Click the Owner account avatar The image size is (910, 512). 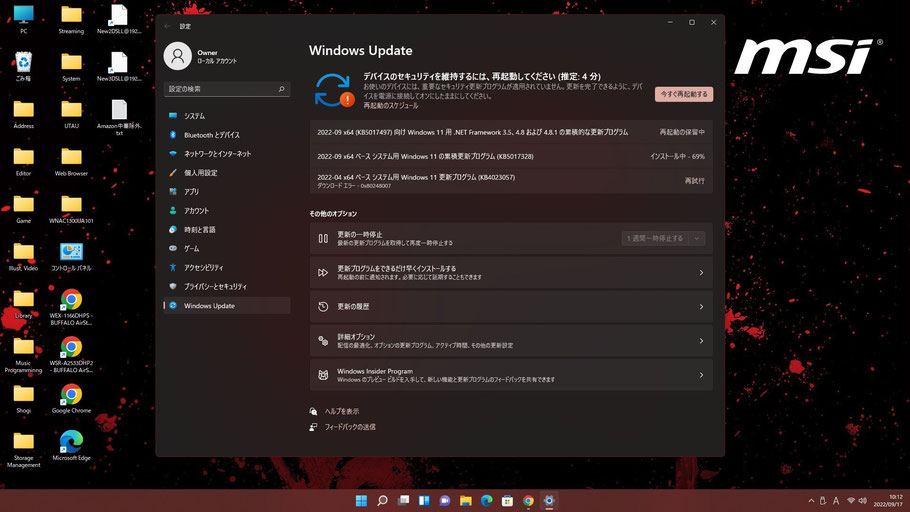(178, 56)
